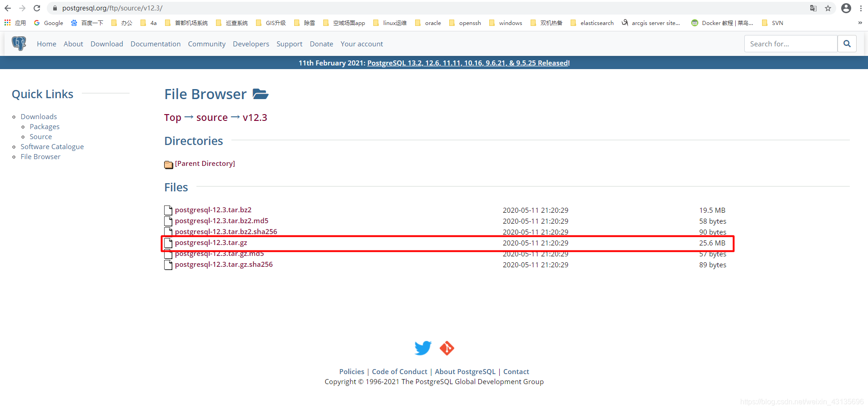Open About PostgreSQL footer link

point(465,372)
